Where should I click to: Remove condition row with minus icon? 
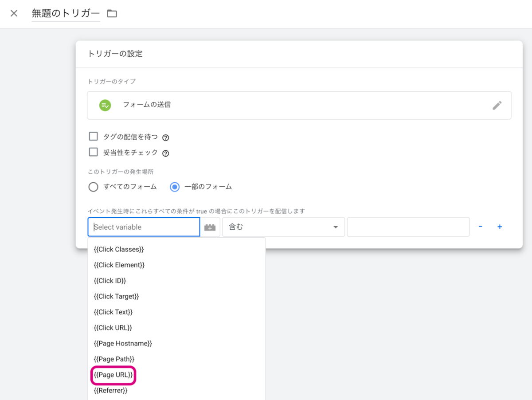(481, 227)
